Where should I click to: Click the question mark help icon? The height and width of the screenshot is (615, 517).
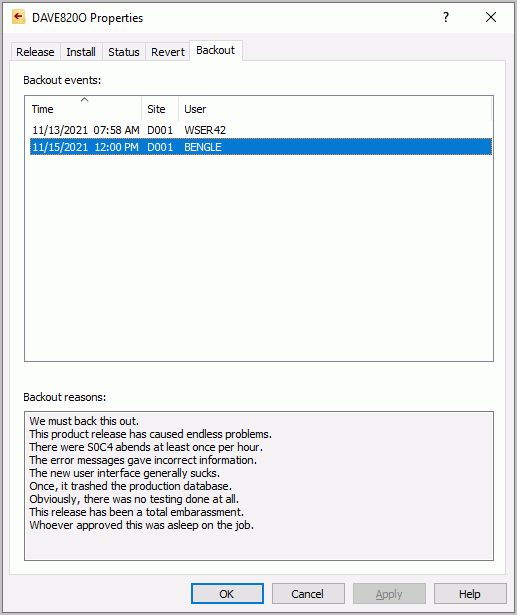(x=446, y=17)
